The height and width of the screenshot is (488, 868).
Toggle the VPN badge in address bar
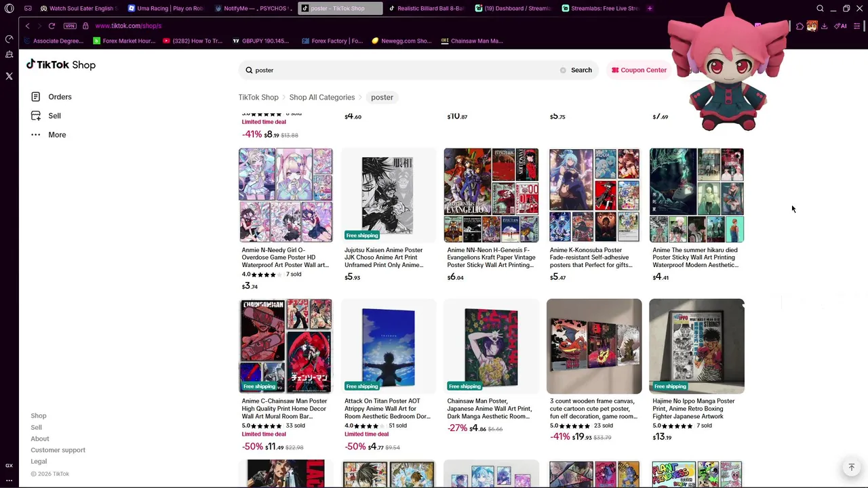(70, 26)
